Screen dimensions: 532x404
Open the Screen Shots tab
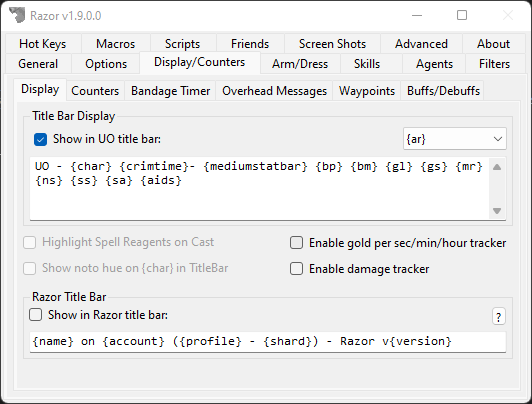click(x=332, y=44)
